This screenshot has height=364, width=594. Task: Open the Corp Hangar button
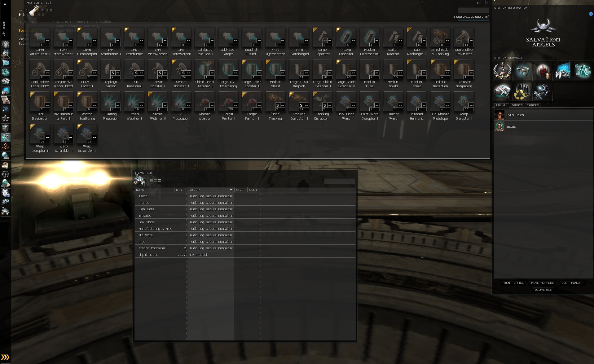click(572, 283)
